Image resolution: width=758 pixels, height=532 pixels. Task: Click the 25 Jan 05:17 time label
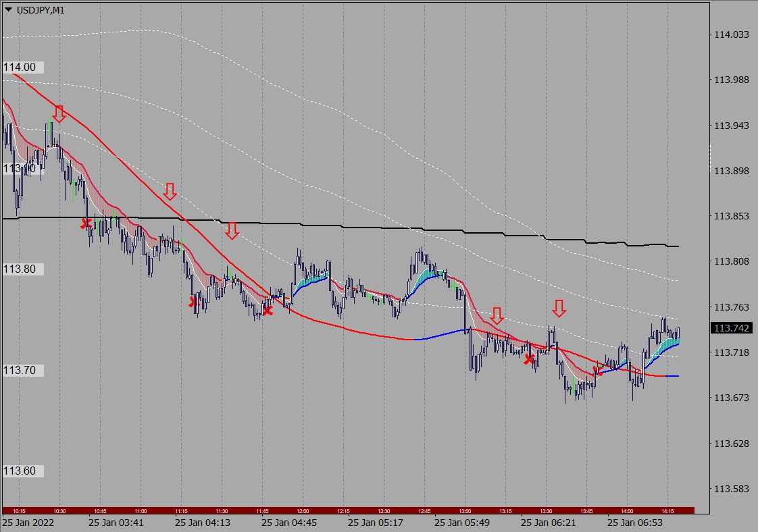376,523
